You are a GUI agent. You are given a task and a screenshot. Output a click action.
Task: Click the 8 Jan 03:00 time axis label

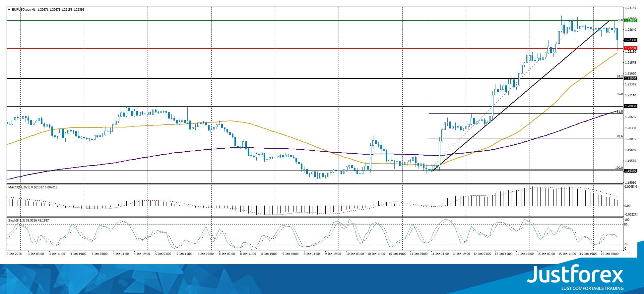(227, 254)
